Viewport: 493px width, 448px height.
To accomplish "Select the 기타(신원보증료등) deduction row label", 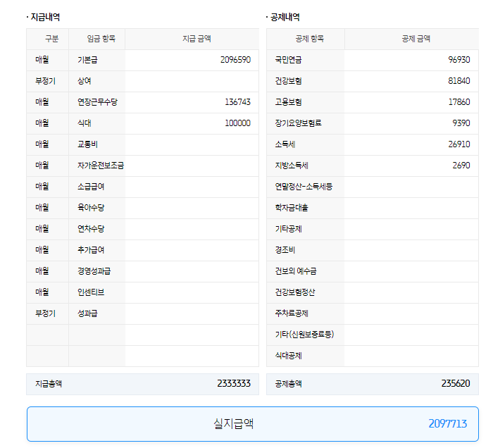I will [304, 335].
